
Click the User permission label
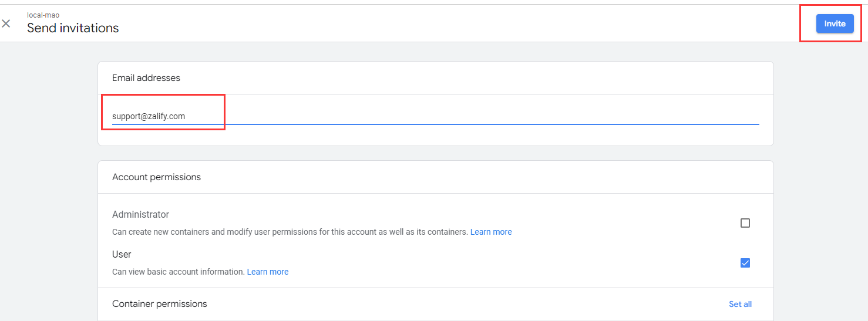[122, 254]
